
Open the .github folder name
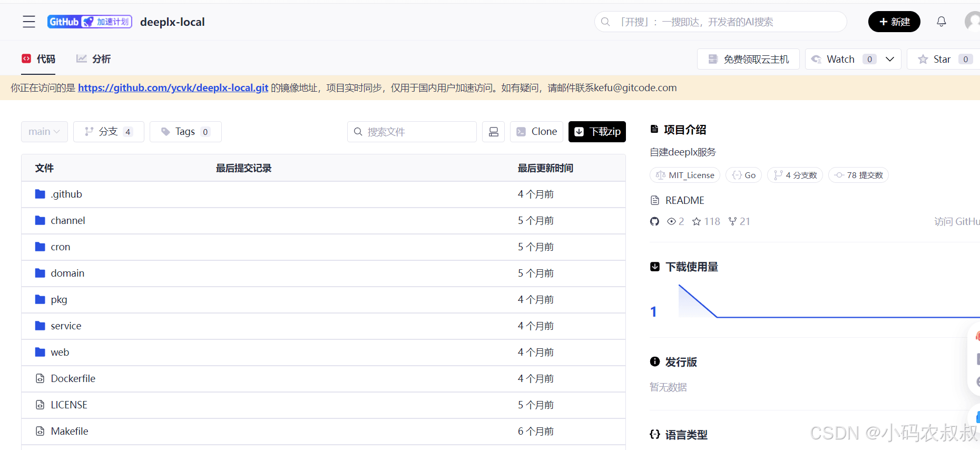66,194
